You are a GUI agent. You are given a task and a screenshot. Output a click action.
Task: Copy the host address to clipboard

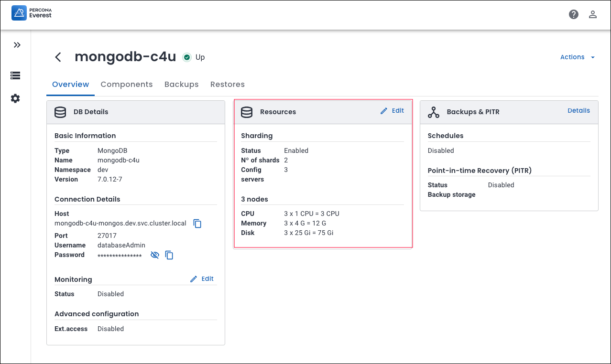(197, 224)
